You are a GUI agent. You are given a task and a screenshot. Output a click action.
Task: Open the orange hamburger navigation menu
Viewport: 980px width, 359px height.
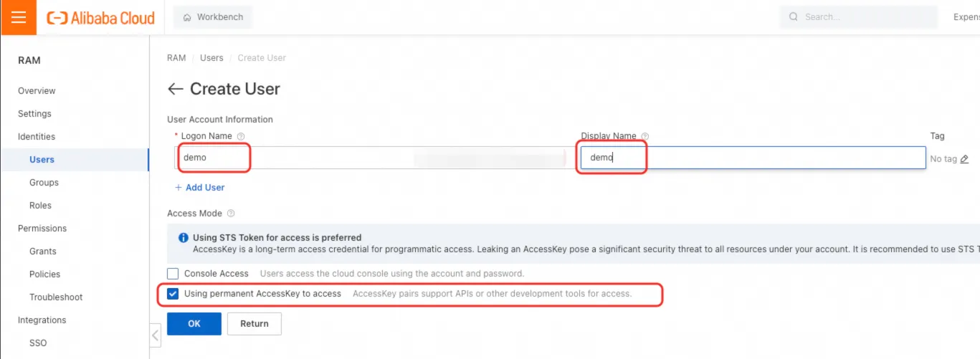[x=19, y=17]
